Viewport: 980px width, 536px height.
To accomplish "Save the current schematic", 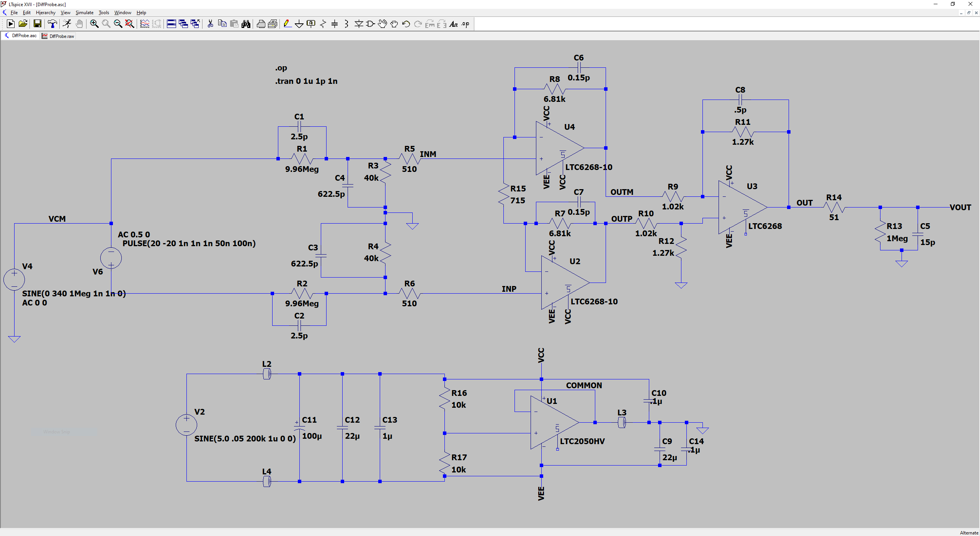I will tap(37, 24).
